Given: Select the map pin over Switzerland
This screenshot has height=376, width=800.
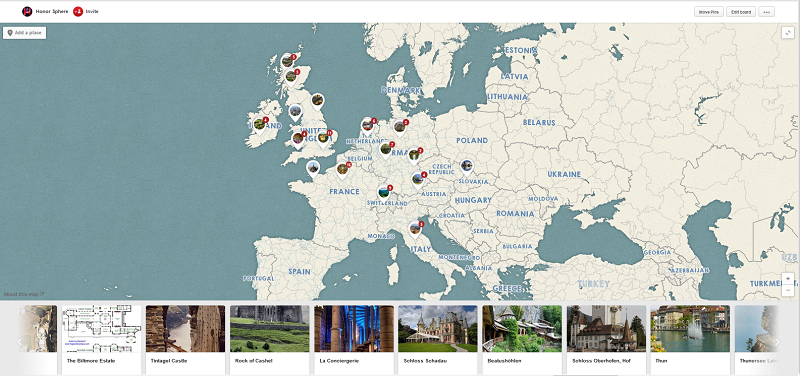Looking at the screenshot, I should coord(384,193).
